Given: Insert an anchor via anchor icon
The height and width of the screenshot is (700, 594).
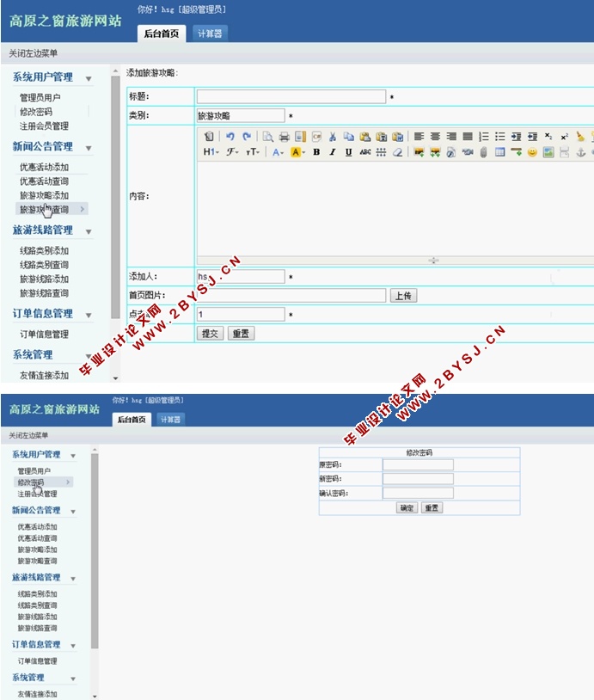Looking at the screenshot, I should point(580,152).
